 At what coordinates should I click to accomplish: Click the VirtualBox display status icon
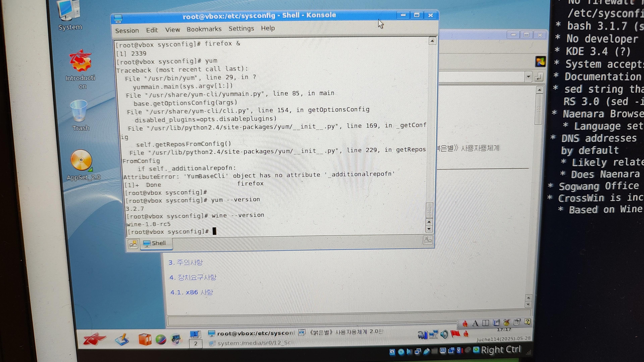tap(443, 351)
